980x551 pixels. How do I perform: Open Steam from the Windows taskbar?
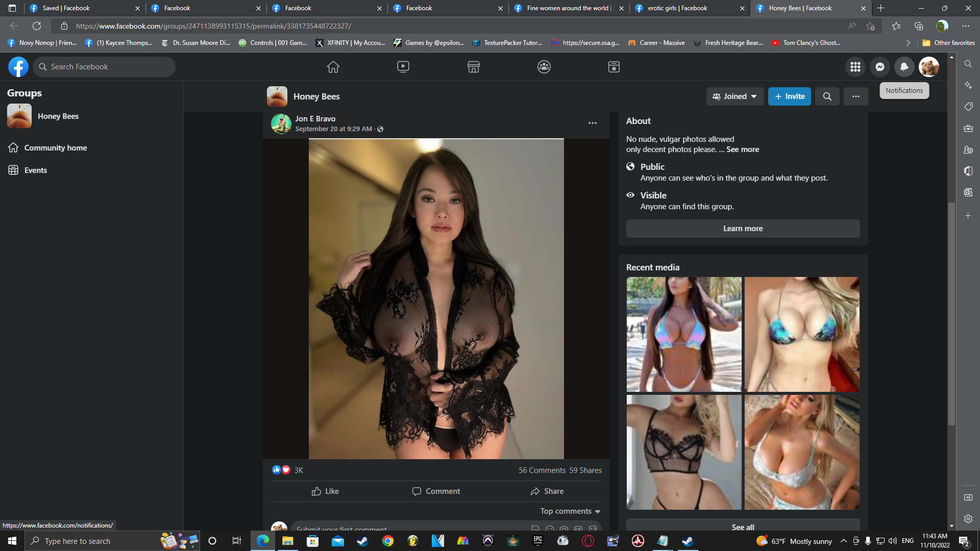(362, 541)
